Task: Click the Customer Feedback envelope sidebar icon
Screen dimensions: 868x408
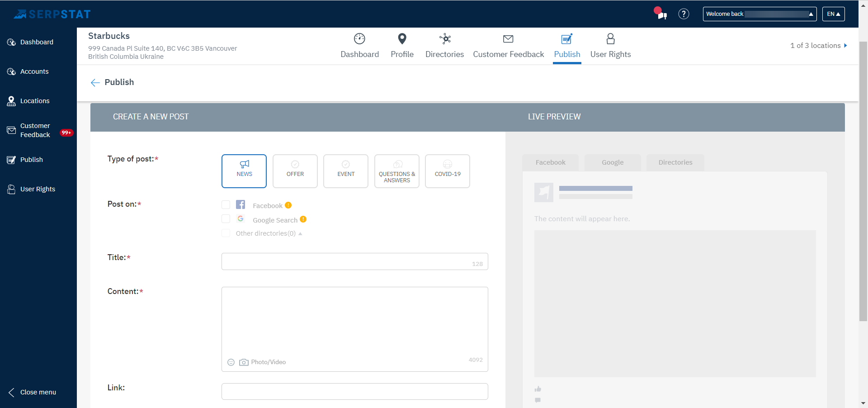Action: [11, 130]
